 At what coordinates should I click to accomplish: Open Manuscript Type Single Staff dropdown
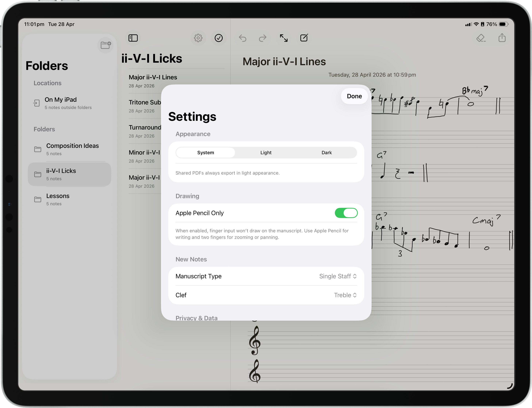[x=338, y=276]
